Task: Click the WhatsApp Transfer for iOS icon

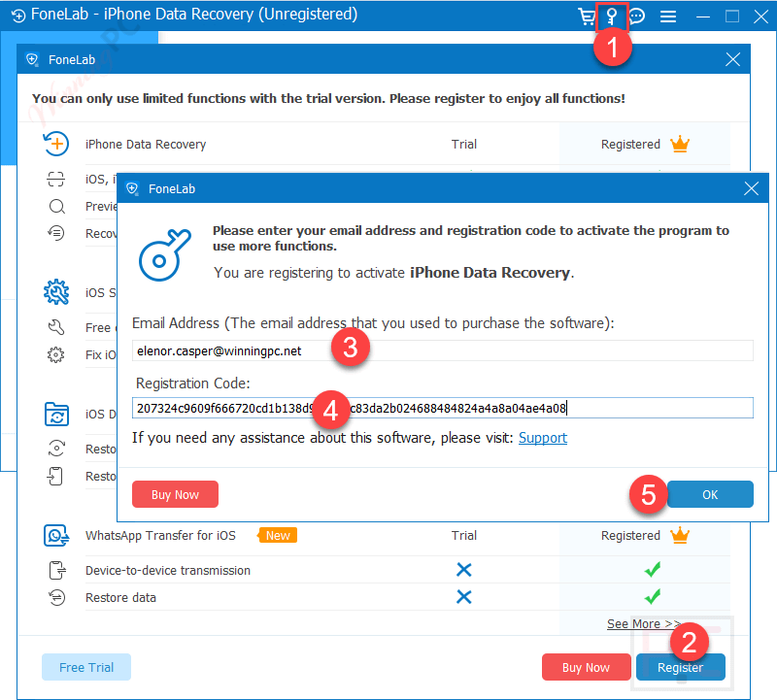Action: [56, 535]
